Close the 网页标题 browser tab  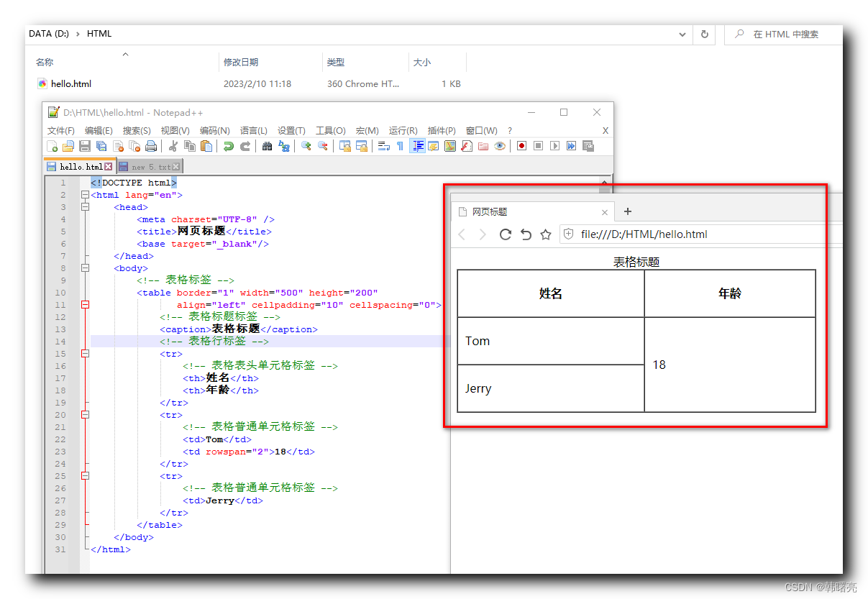pos(605,212)
